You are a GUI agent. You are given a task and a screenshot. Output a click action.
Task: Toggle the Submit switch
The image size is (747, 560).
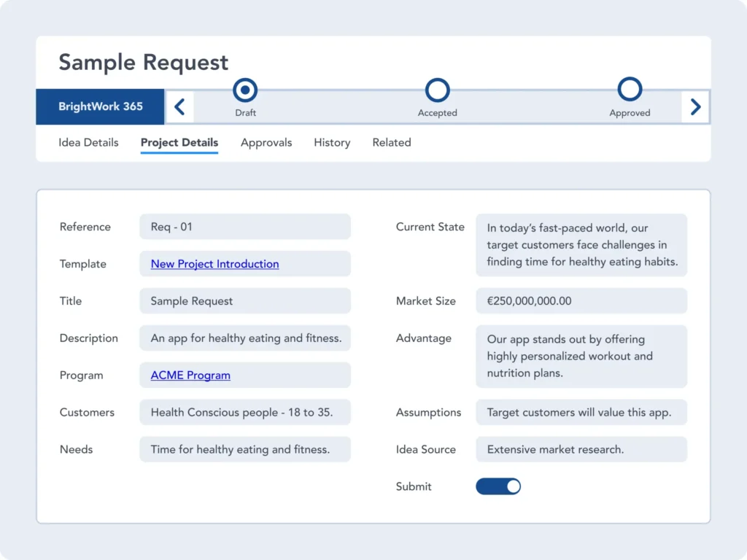pos(498,486)
